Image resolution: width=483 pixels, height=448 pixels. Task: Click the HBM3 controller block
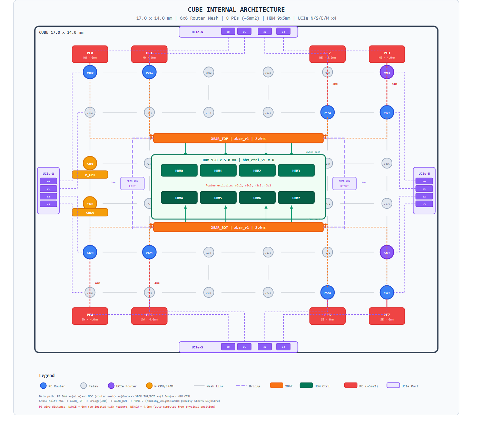(x=296, y=171)
